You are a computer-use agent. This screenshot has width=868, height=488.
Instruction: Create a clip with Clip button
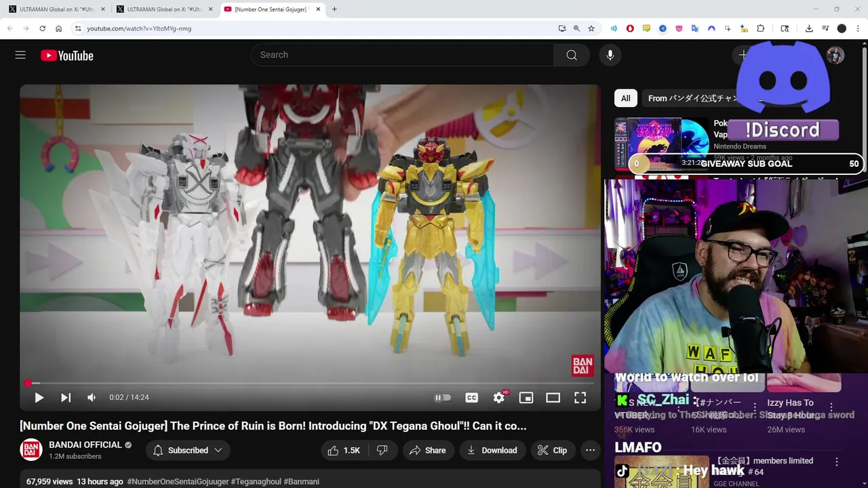[552, 450]
